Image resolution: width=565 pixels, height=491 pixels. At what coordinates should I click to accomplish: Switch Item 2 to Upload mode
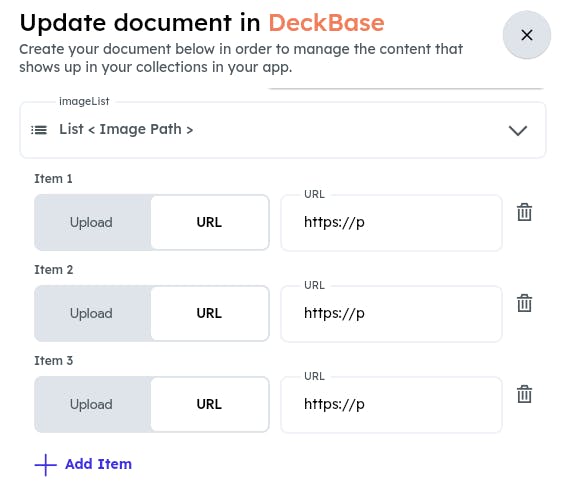(x=93, y=313)
